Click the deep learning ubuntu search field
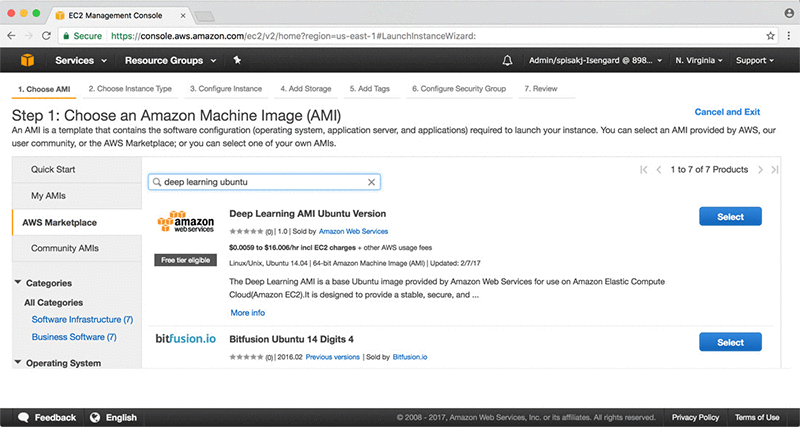This screenshot has width=800, height=427. tap(264, 182)
